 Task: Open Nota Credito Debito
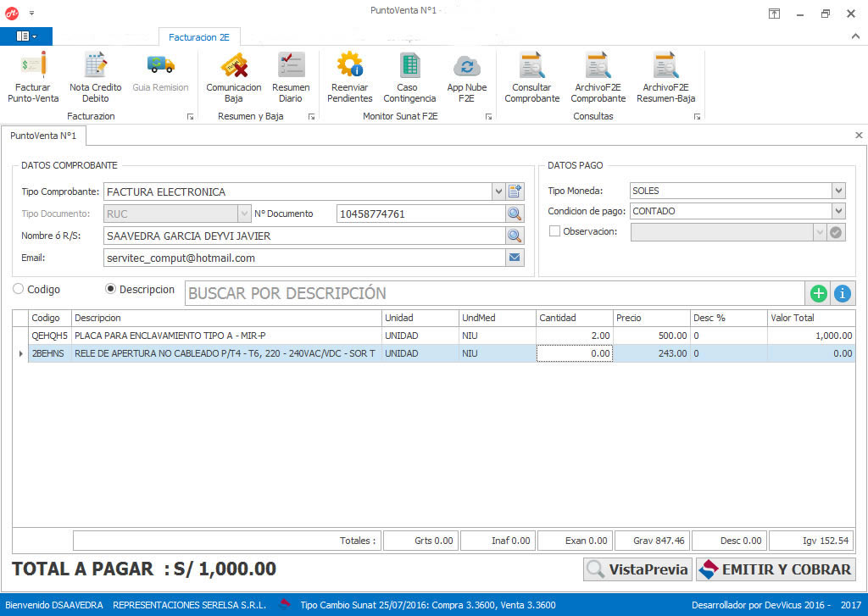point(95,77)
